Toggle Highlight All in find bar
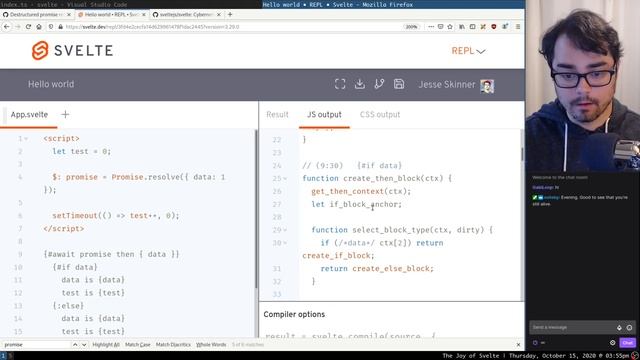This screenshot has width=640, height=360. click(106, 345)
